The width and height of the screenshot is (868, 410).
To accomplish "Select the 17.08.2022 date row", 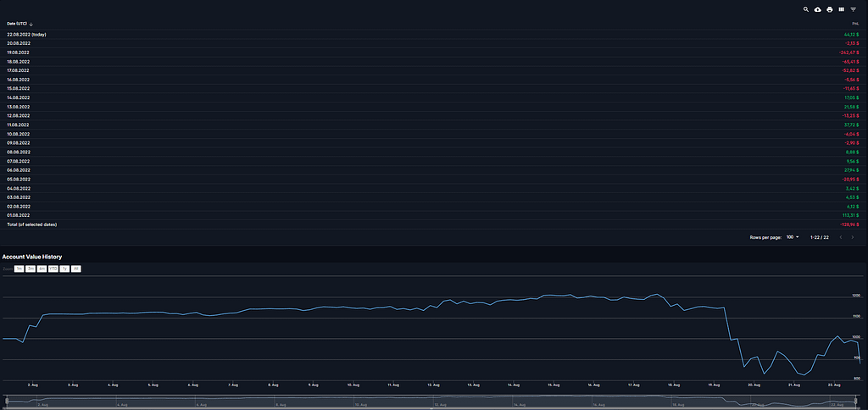I will point(433,70).
